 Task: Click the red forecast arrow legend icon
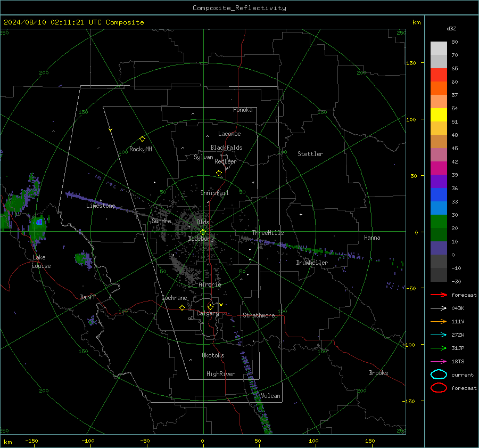click(x=439, y=295)
